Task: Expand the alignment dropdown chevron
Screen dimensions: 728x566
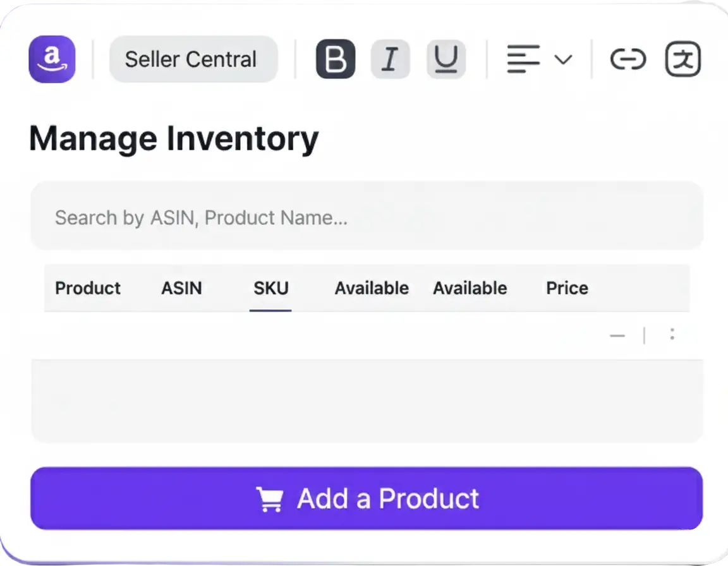Action: 562,59
